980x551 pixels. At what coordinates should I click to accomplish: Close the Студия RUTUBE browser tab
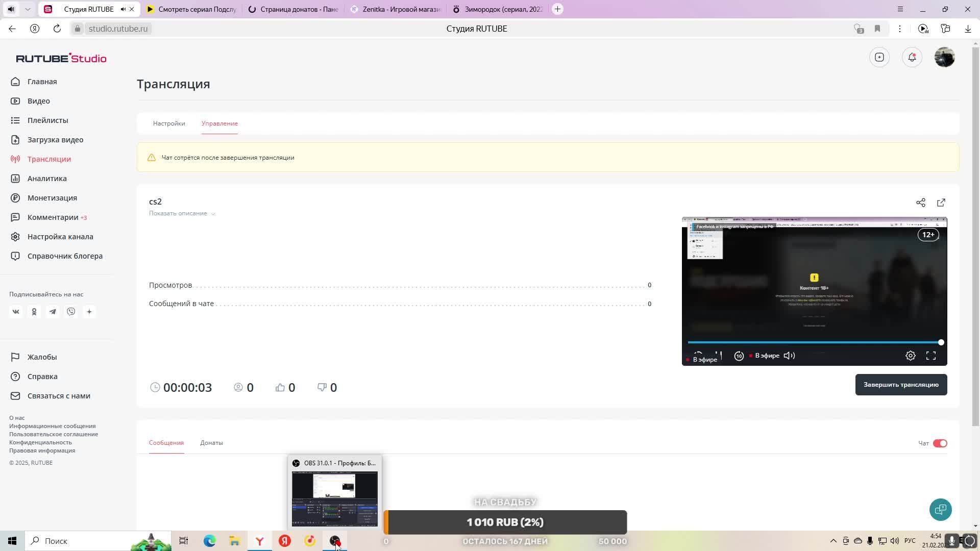click(x=132, y=9)
